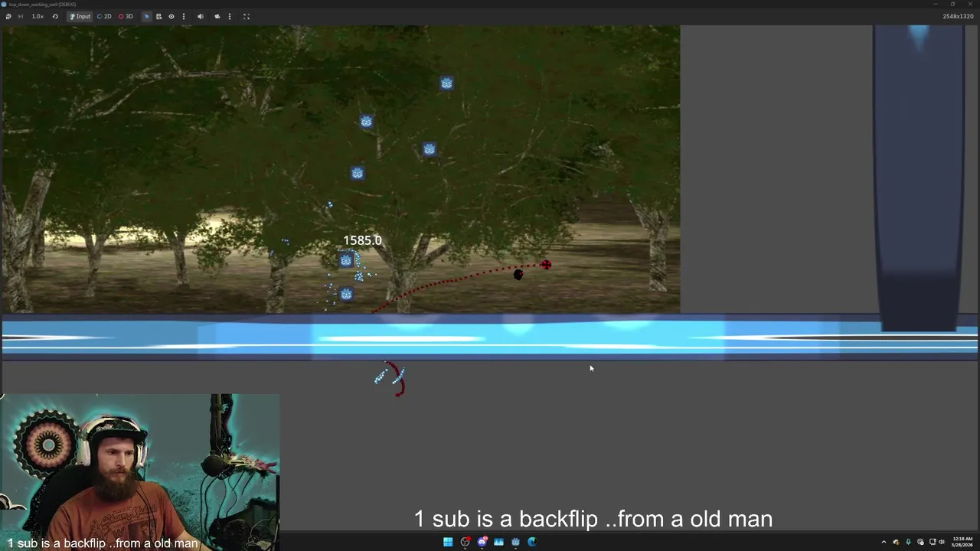The image size is (980, 551).
Task: Open Godot engine taskbar icon
Action: coord(515,542)
